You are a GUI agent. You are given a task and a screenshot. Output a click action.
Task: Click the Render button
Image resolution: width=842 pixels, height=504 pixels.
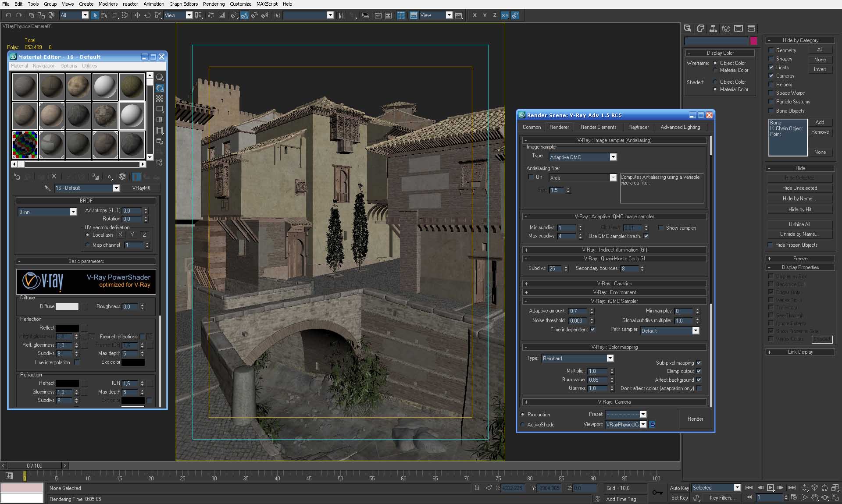pos(695,419)
